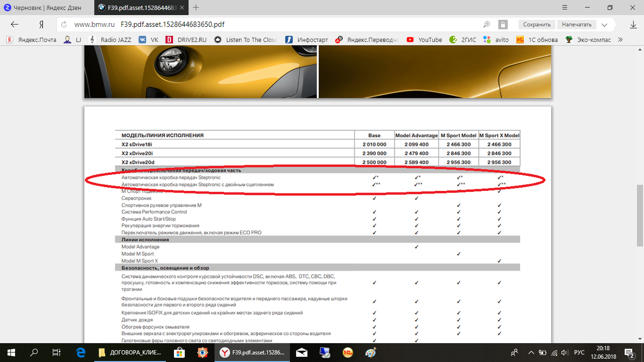This screenshot has height=362, width=644.
Task: Show more bookmarks with the double chevron
Action: [620, 40]
